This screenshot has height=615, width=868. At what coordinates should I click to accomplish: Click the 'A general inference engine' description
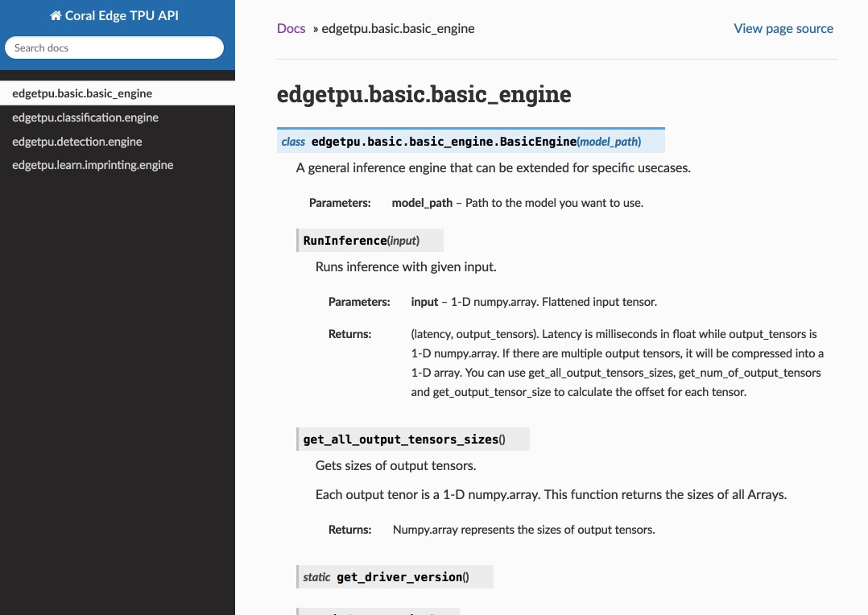[x=494, y=167]
